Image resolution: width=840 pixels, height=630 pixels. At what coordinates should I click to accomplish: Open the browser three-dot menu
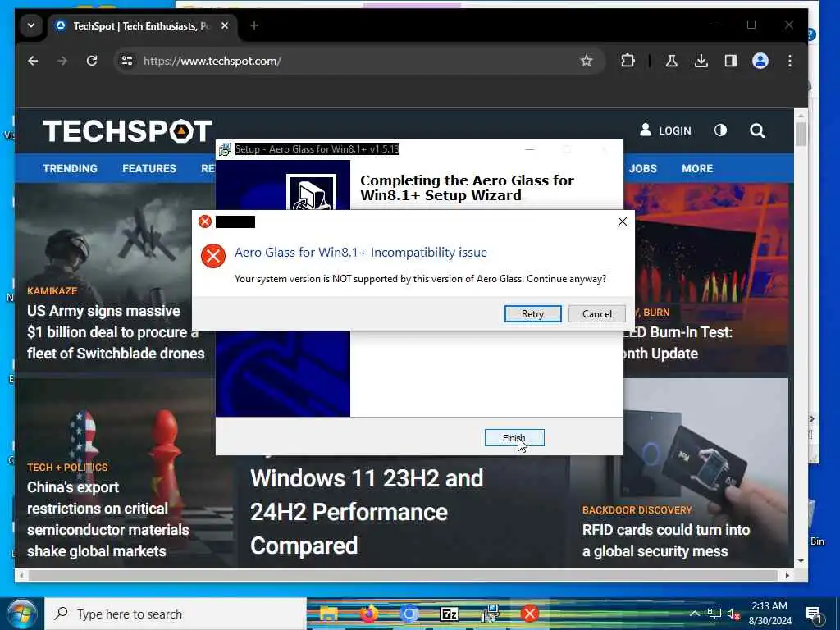point(790,61)
